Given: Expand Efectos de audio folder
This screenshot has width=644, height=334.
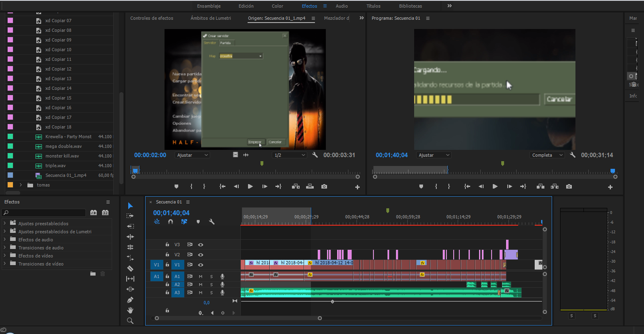Looking at the screenshot, I should tap(4, 239).
